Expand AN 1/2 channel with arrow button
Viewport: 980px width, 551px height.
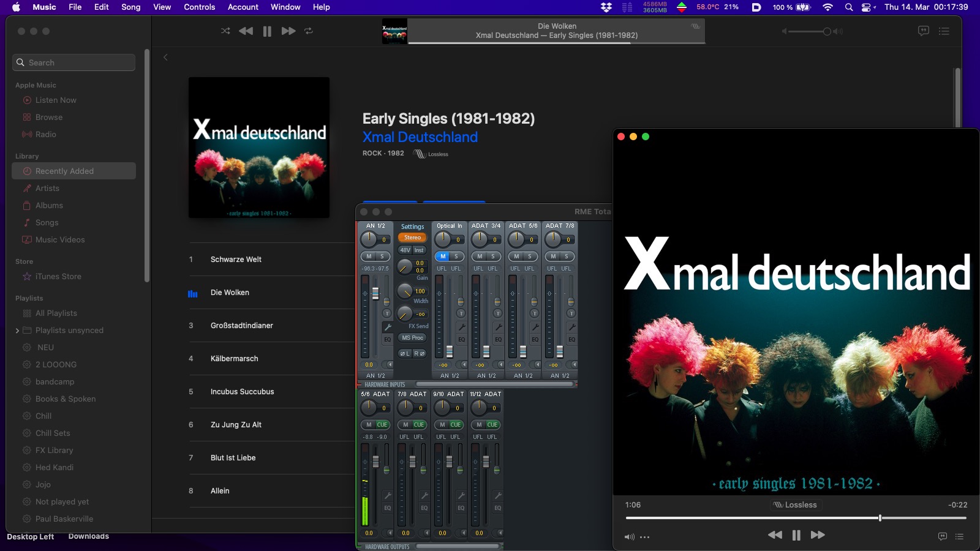coord(390,365)
